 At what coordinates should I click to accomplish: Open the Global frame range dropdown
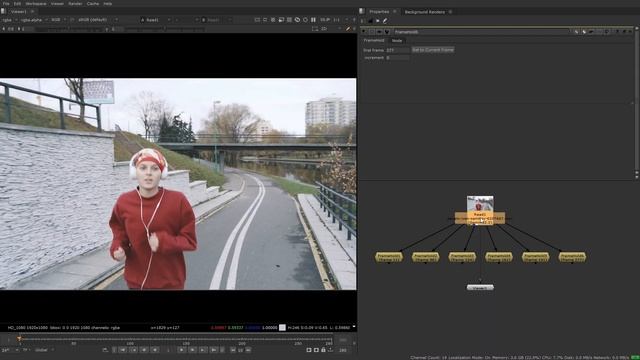[44, 350]
